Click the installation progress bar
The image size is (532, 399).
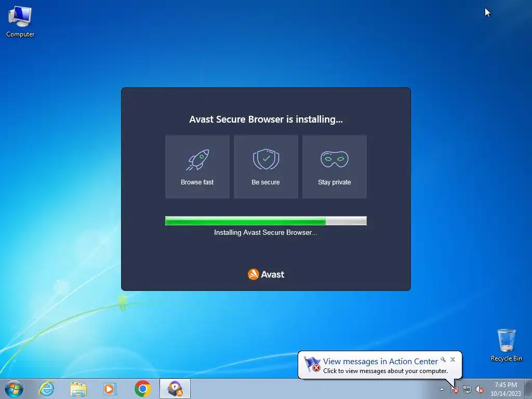coord(266,221)
